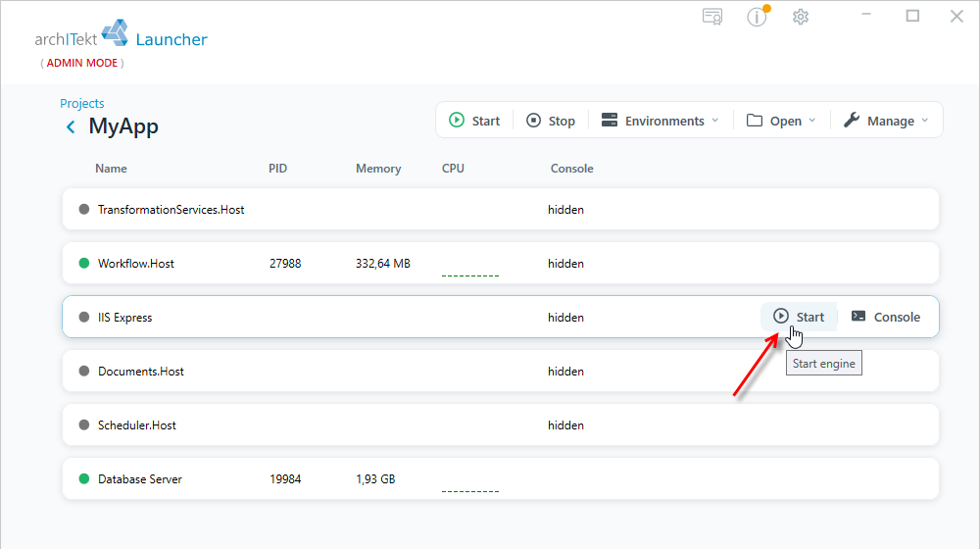This screenshot has width=980, height=549.
Task: Click hidden console state of Scheduler.Host
Action: click(x=565, y=425)
